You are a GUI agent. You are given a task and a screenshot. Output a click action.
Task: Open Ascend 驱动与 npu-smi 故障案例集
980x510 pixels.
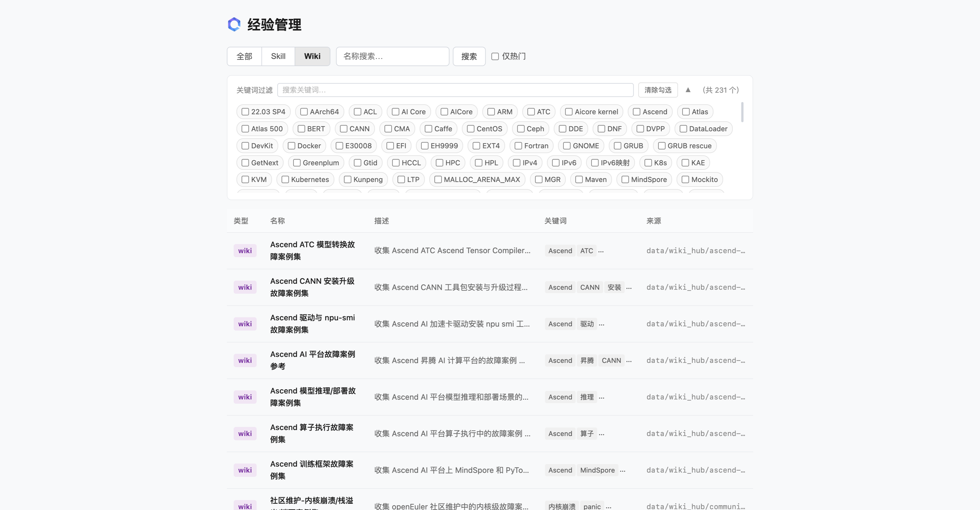312,324
